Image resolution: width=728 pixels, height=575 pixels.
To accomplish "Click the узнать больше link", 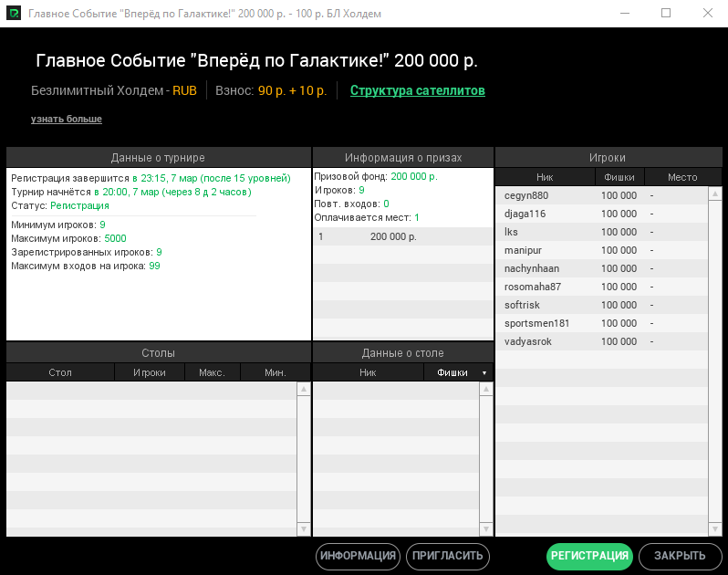I will pos(66,119).
